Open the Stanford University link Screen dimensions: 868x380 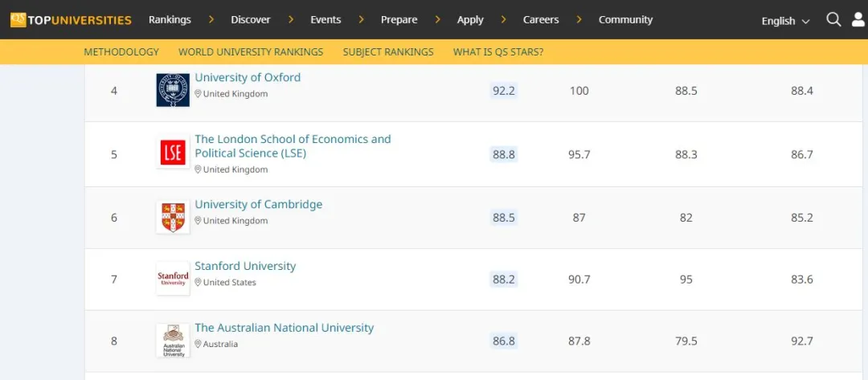tap(245, 266)
